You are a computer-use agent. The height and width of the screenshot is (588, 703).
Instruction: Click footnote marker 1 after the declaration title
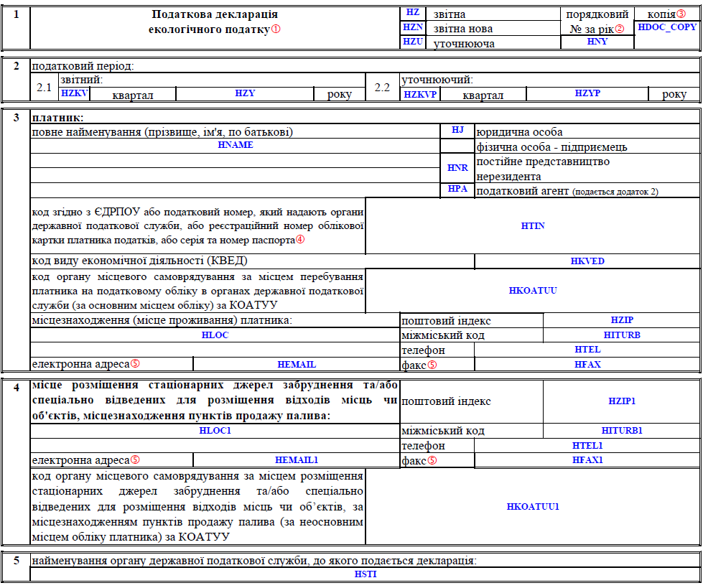(276, 29)
